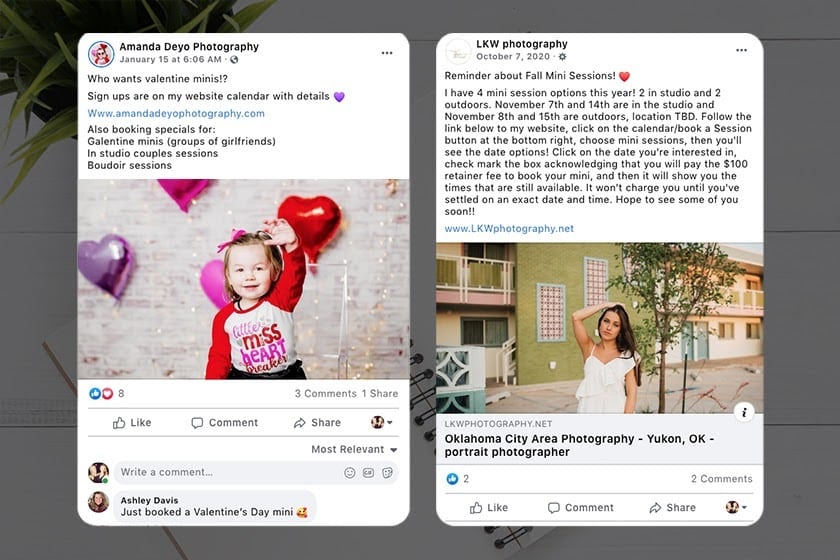This screenshot has height=560, width=840.
Task: Like the LKW Fall Mini Sessions post
Action: [x=489, y=507]
